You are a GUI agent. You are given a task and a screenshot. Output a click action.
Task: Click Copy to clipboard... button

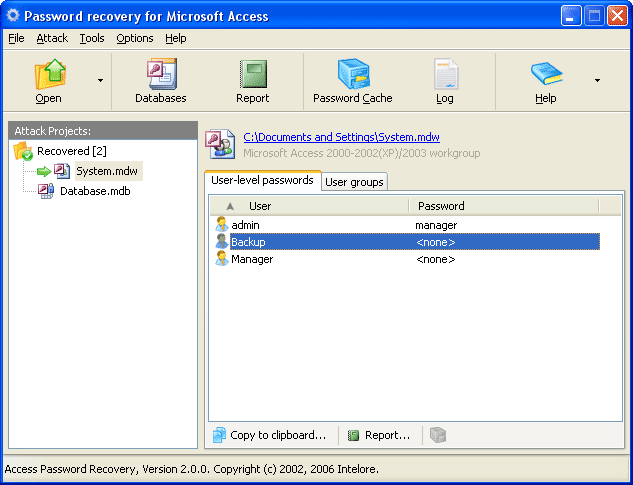(270, 435)
